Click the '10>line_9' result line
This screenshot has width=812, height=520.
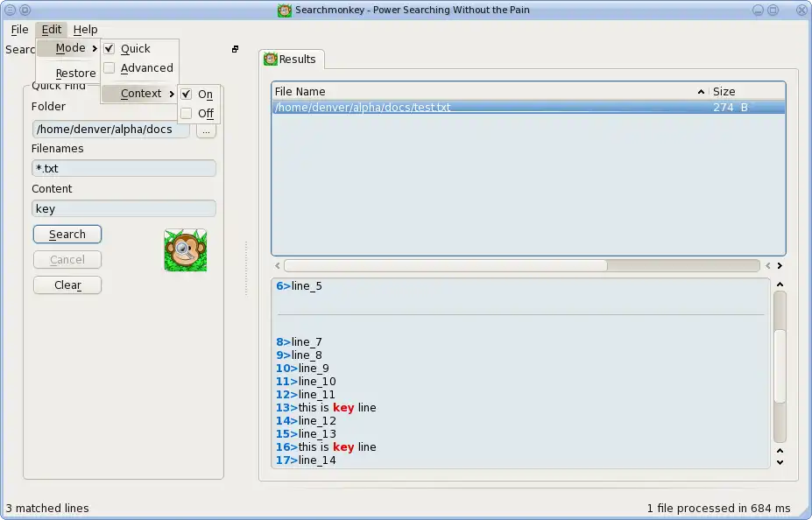[x=302, y=369]
